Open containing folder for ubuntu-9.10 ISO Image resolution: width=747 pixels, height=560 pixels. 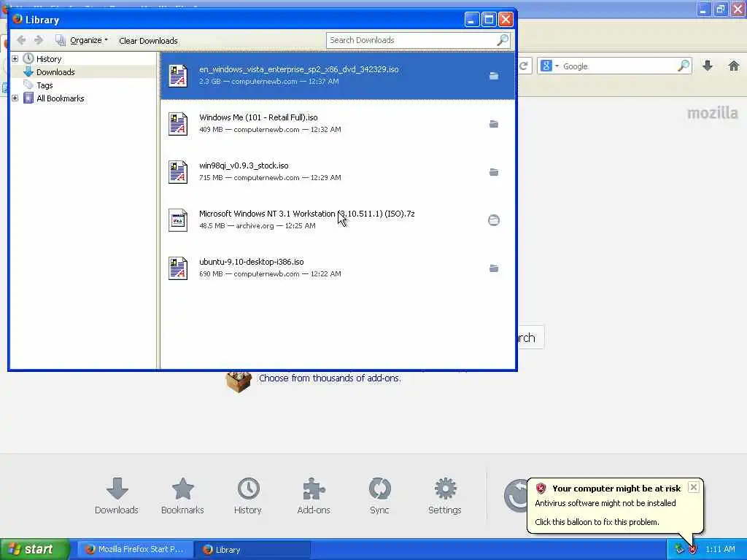(x=494, y=268)
